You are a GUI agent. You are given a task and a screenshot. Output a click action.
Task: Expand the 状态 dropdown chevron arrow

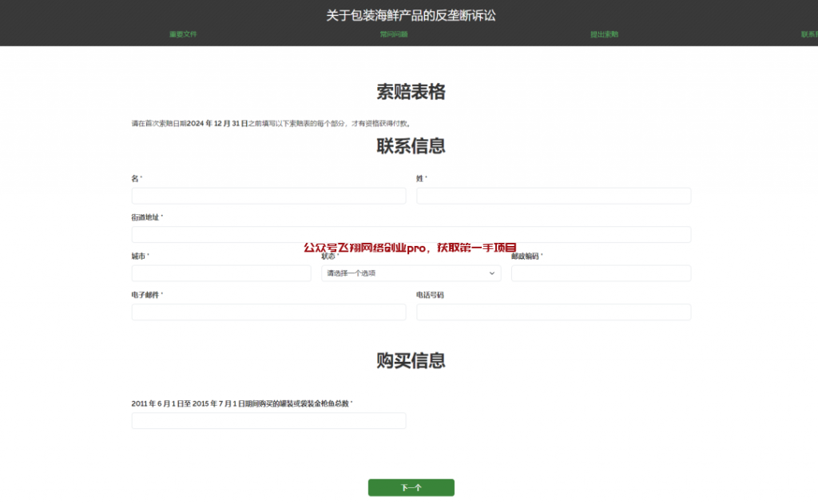pyautogui.click(x=491, y=273)
